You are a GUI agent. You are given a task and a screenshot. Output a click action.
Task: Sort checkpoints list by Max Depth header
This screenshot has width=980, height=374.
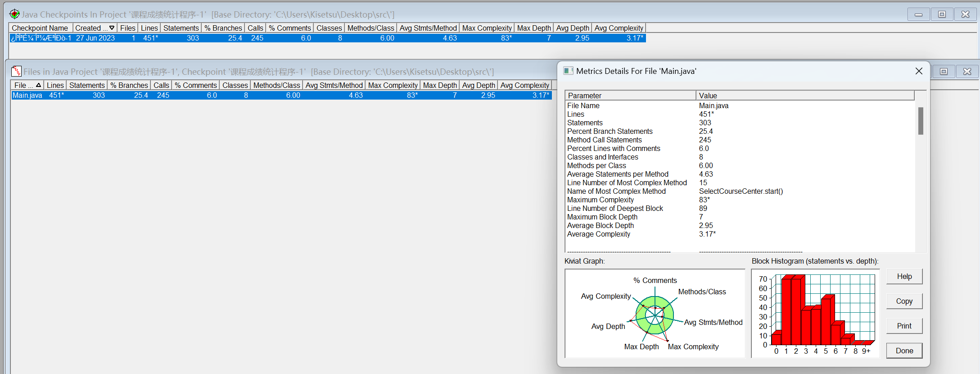[534, 28]
